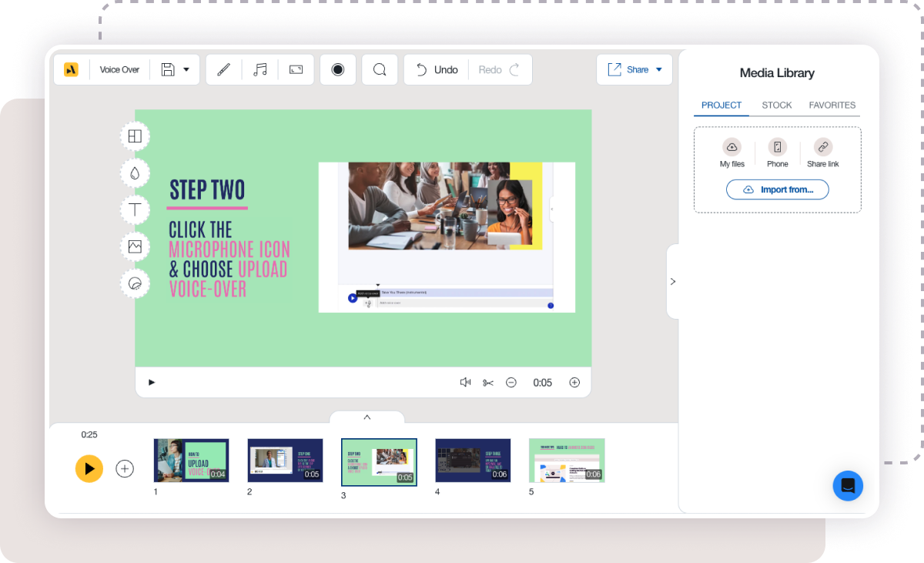Select clip 4 in the timeline

pyautogui.click(x=473, y=460)
